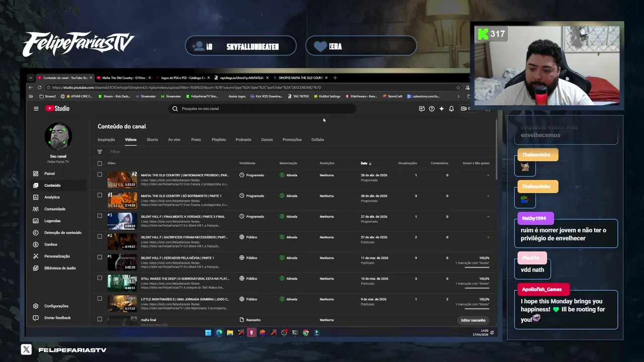644x362 pixels.
Task: Select the CERCADOS PELA NÉVOA video checkbox
Action: coord(100,257)
